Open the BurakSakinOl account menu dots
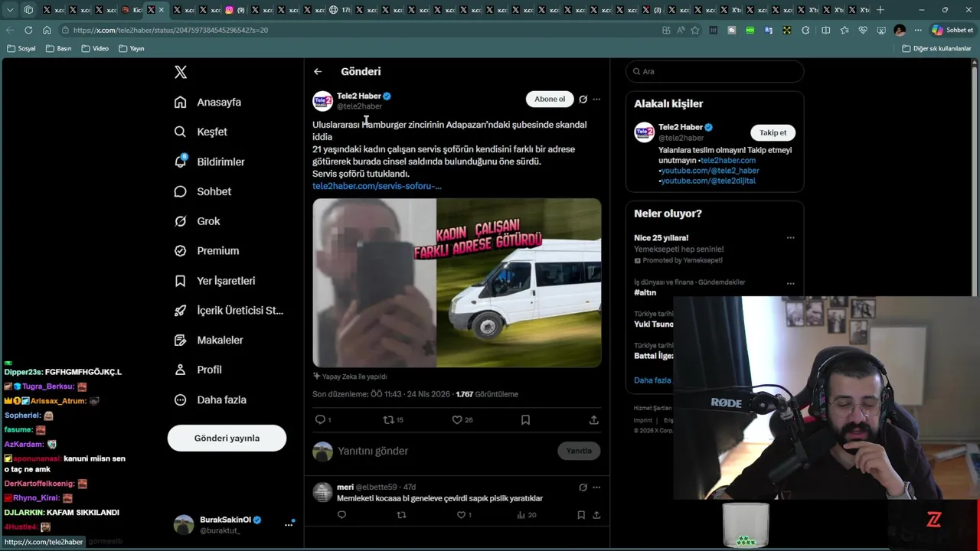Image resolution: width=980 pixels, height=551 pixels. pos(289,524)
